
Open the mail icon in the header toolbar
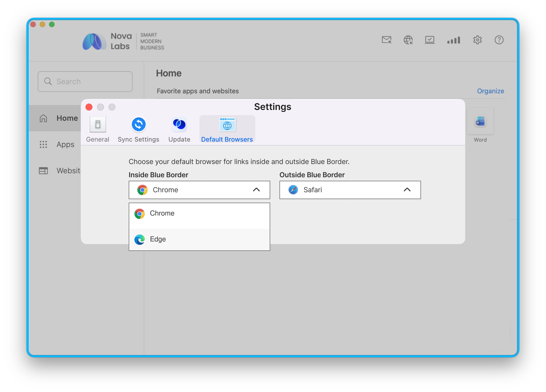coord(386,40)
